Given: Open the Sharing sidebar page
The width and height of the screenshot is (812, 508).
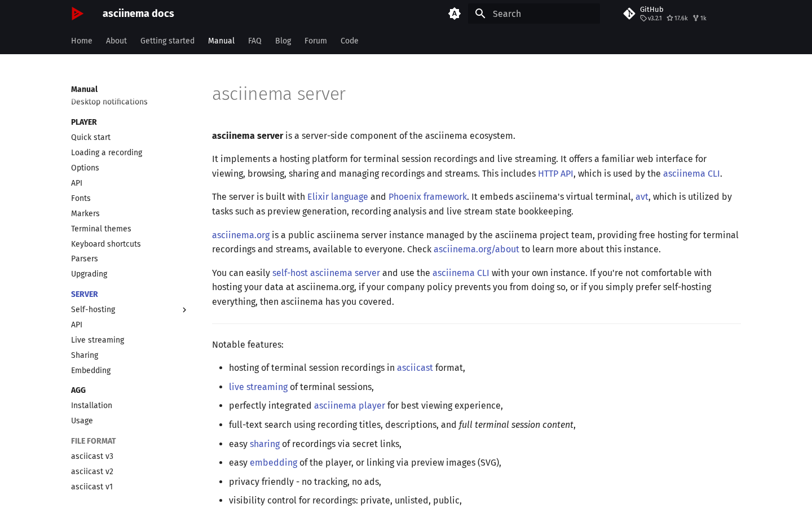Looking at the screenshot, I should pyautogui.click(x=85, y=355).
